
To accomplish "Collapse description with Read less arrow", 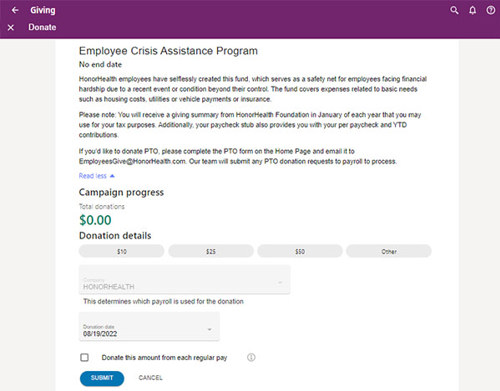I will point(112,176).
